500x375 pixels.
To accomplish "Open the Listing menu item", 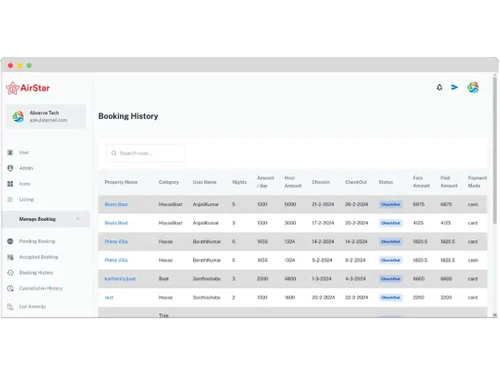I will (26, 199).
